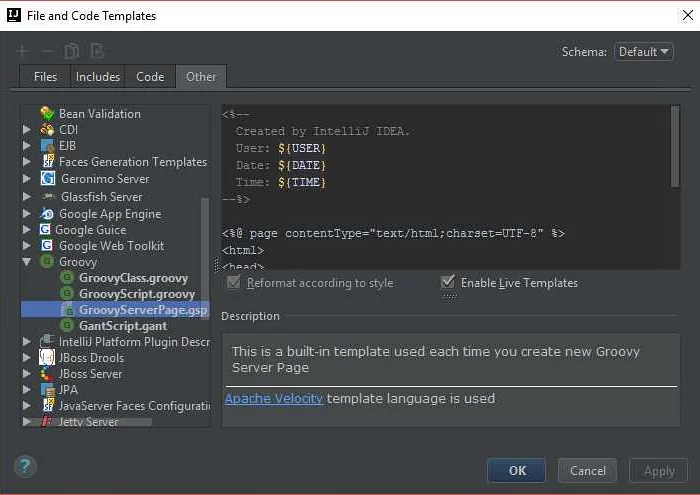Click the CDI beans icon
700x495 pixels.
47,129
